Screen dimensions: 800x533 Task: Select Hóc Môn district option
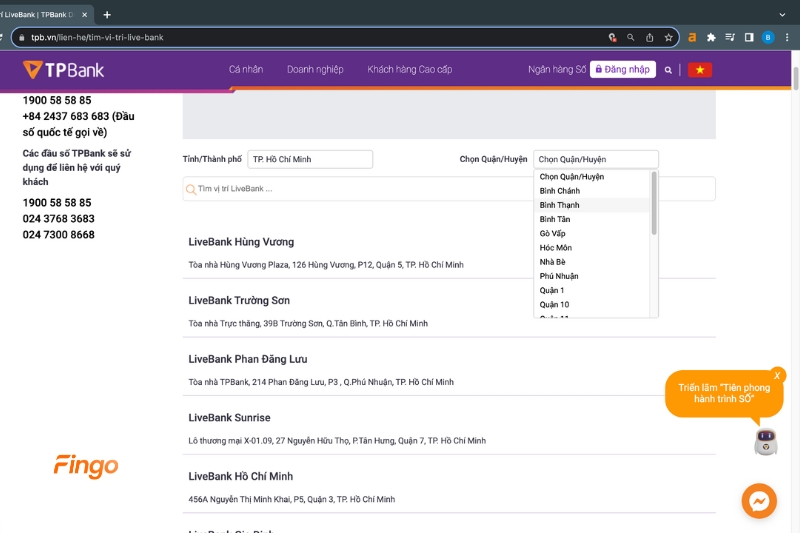[x=592, y=248]
